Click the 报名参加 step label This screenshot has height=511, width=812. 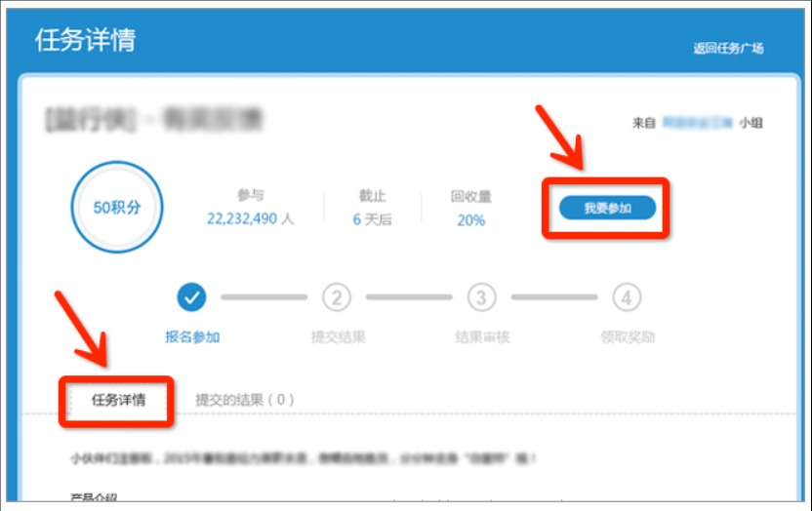click(192, 337)
